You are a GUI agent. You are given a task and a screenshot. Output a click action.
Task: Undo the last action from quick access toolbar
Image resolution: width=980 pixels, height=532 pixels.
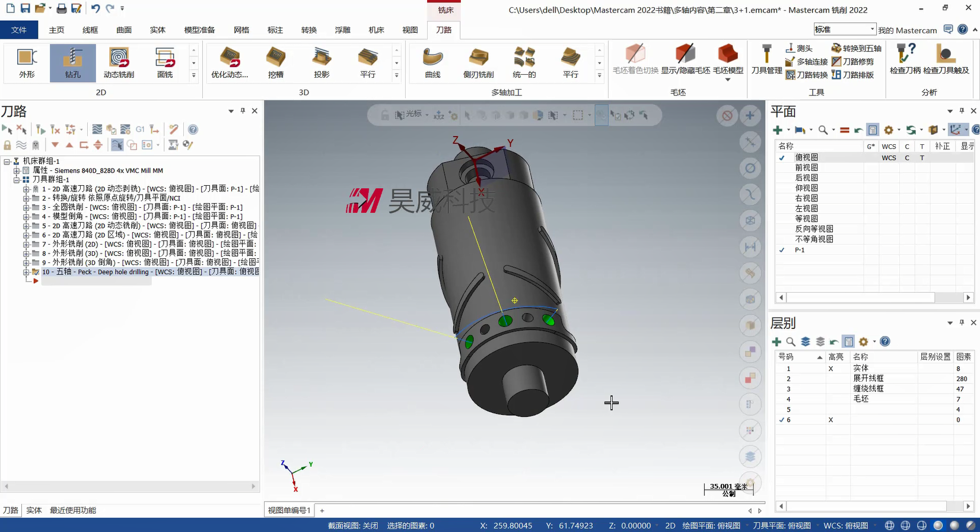[95, 8]
